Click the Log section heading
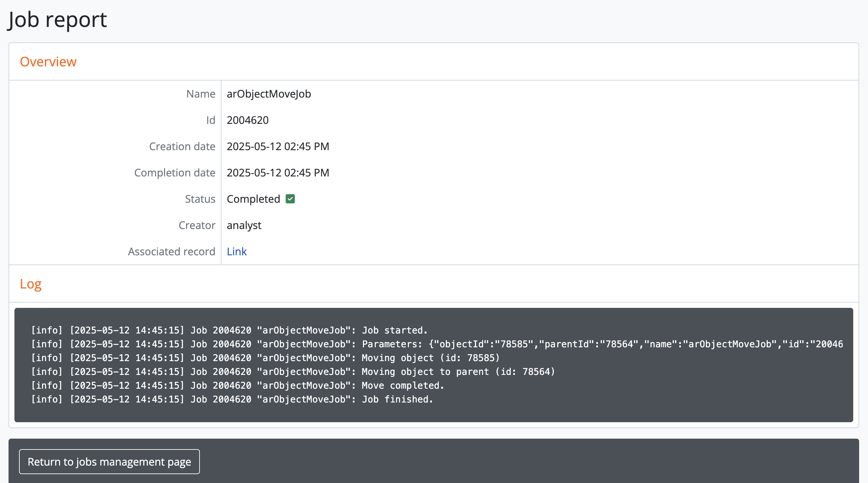868x483 pixels. coord(31,284)
